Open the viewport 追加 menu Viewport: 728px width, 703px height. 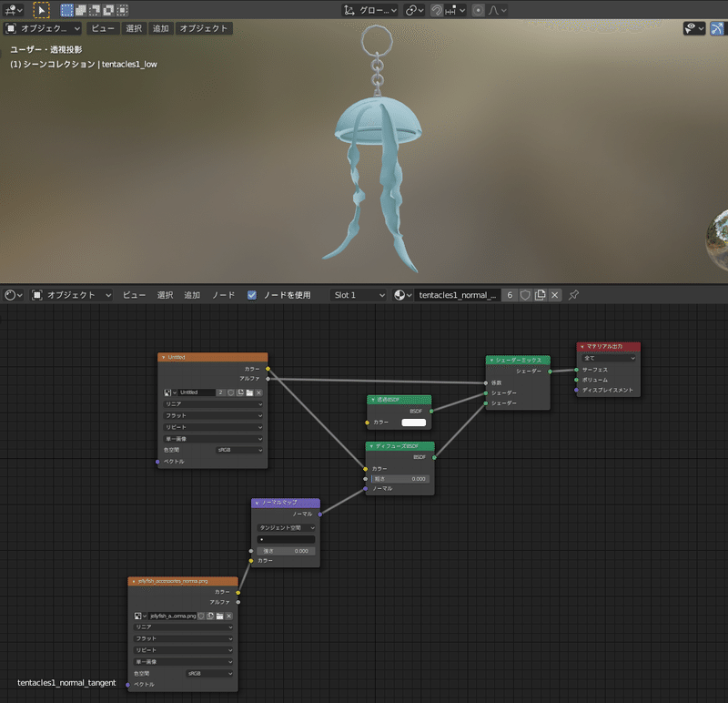click(161, 28)
